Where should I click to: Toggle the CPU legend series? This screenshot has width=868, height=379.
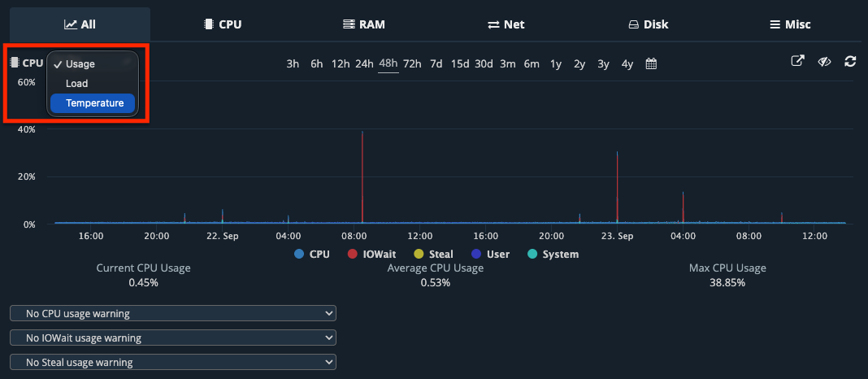(x=312, y=255)
